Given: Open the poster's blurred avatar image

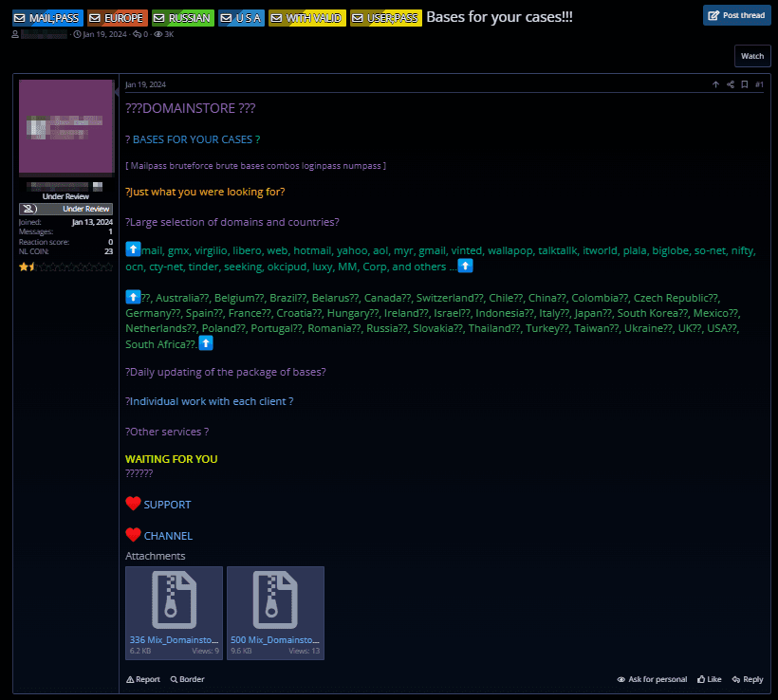Looking at the screenshot, I should pyautogui.click(x=65, y=127).
